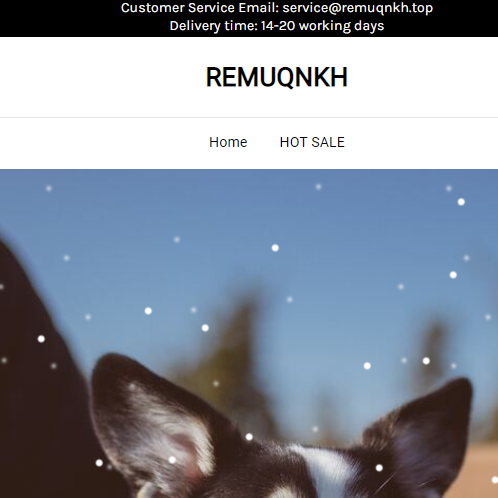498x498 pixels.
Task: Click the REMUQNKH store logo
Action: (277, 77)
